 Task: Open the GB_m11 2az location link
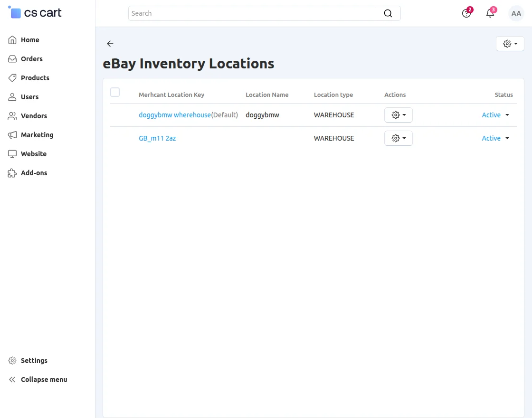pos(157,138)
